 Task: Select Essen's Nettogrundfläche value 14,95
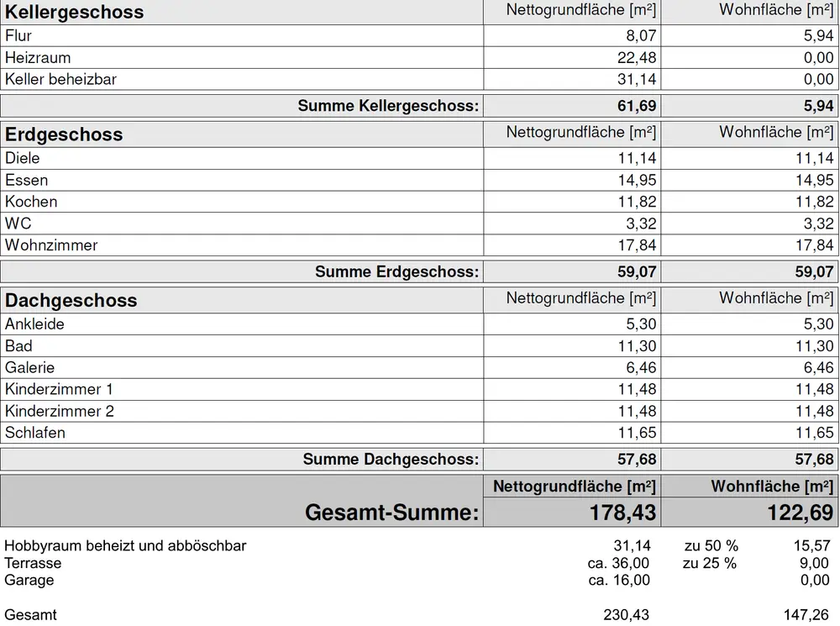(637, 180)
